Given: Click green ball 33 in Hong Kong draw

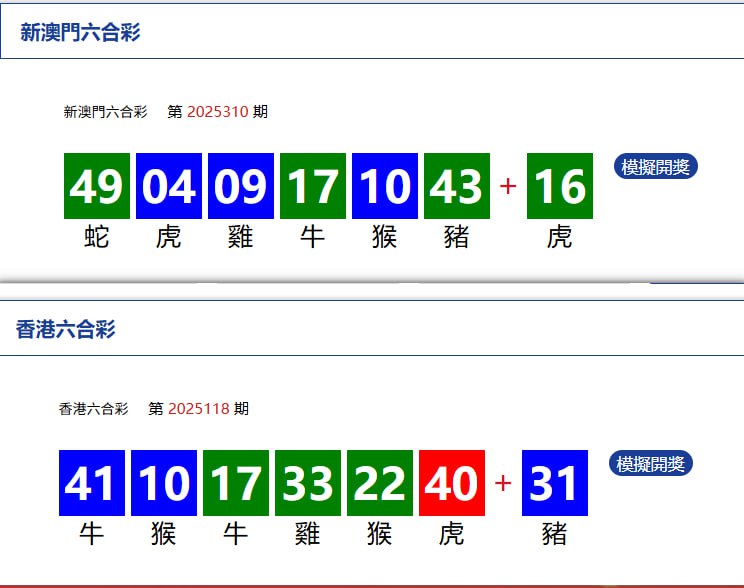Looking at the screenshot, I should [308, 483].
